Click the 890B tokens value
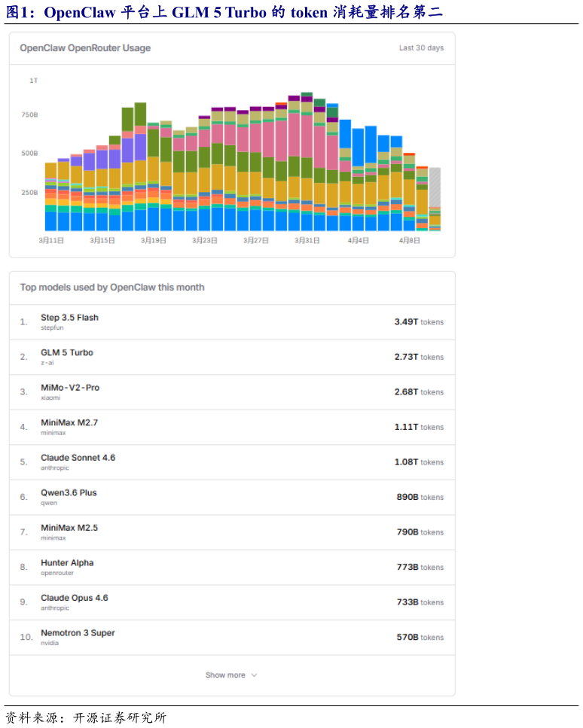The image size is (583, 728). [420, 497]
